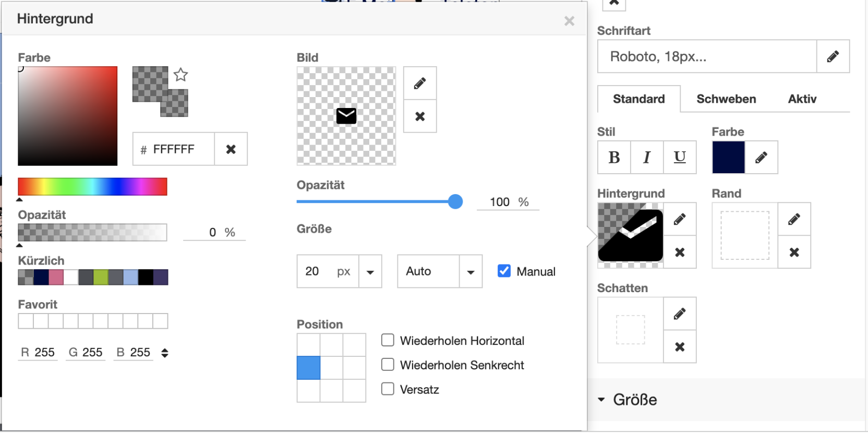Remove the Bild image with X icon
The image size is (868, 433).
[420, 116]
